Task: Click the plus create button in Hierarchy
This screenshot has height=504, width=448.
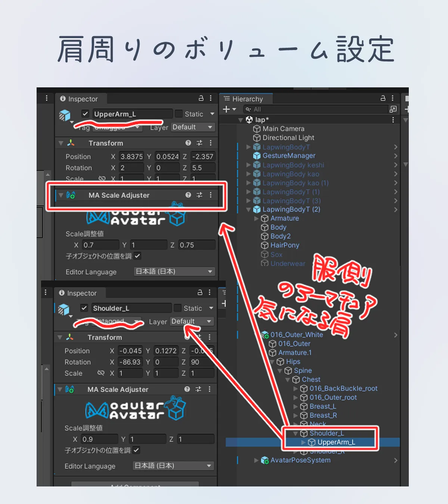Action: [x=226, y=109]
